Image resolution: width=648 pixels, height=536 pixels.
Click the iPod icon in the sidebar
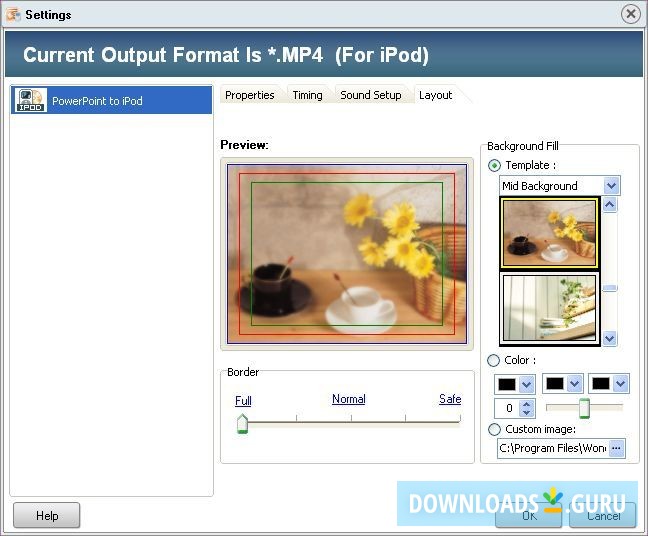(x=31, y=100)
